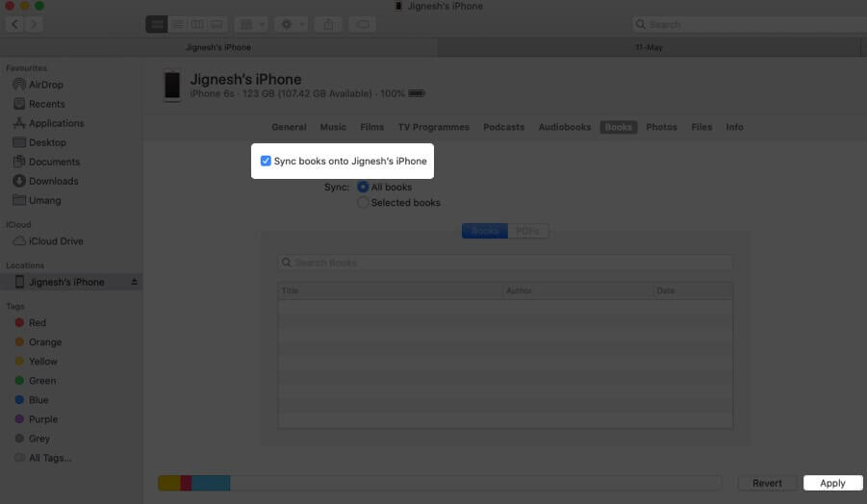The image size is (867, 504).
Task: Switch to the Files tab
Action: (701, 127)
